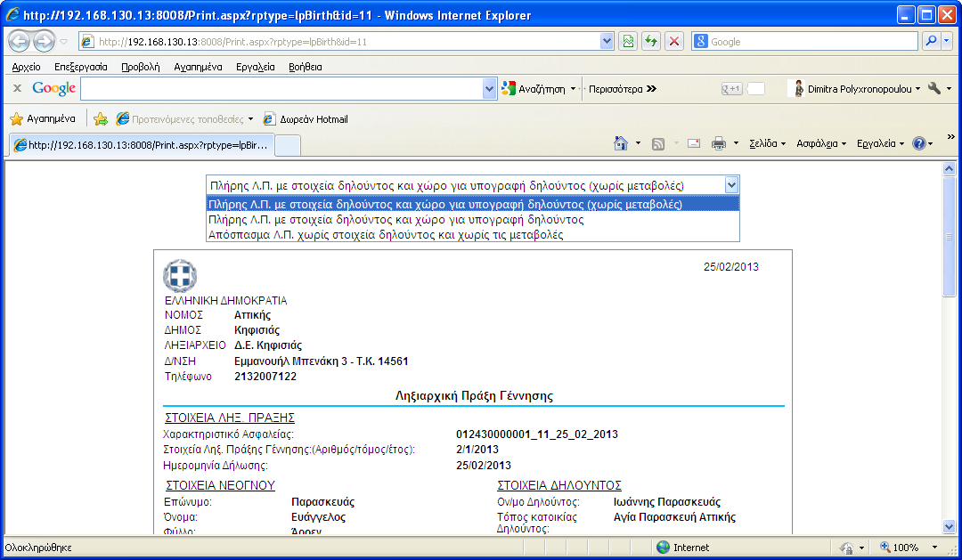Click the browser Forward arrow button

pyautogui.click(x=45, y=42)
